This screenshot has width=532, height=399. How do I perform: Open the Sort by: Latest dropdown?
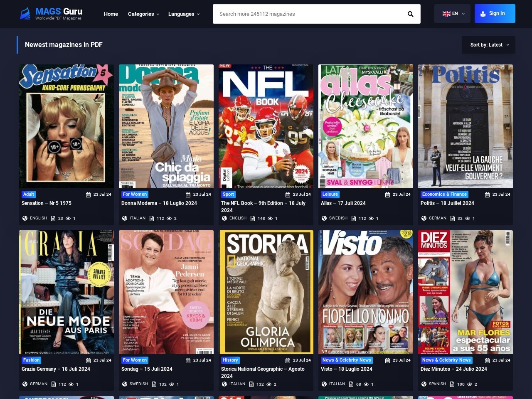point(488,45)
